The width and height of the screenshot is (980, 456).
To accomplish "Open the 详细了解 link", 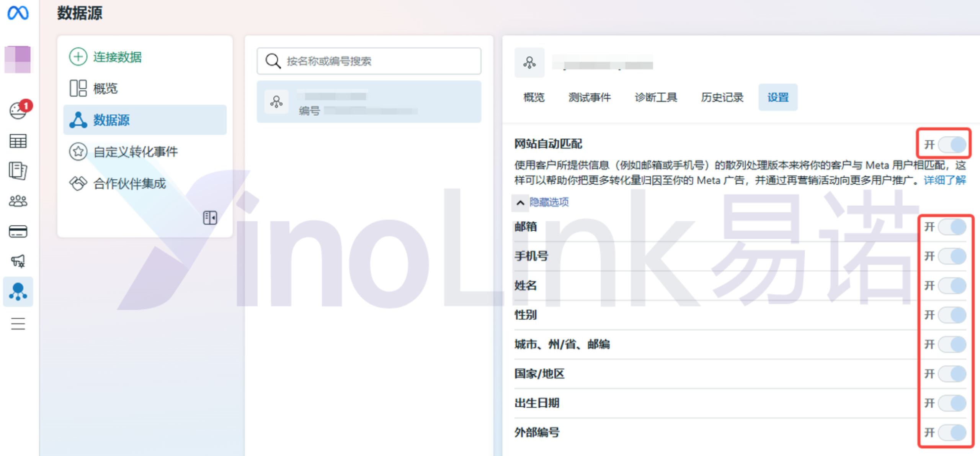I will point(945,180).
